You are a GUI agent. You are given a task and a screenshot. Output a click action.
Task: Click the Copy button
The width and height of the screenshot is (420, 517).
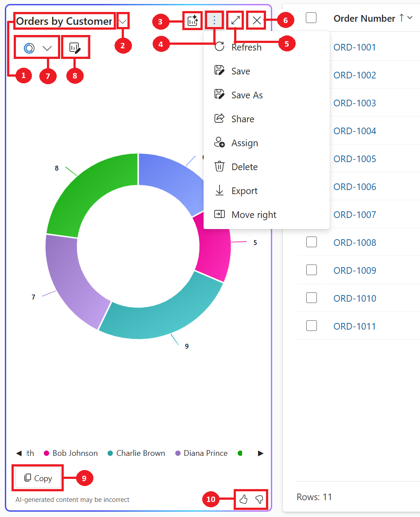38,478
